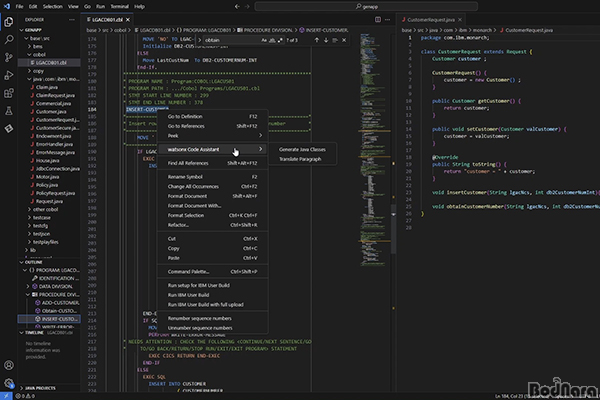Open JdbcConnection.java in the explorer
600x400 pixels.
[57, 168]
